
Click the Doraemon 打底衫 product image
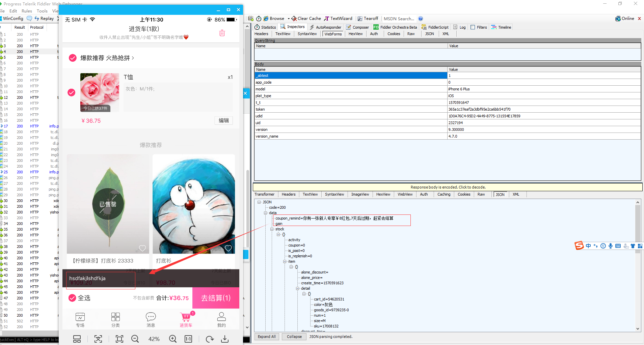(194, 204)
